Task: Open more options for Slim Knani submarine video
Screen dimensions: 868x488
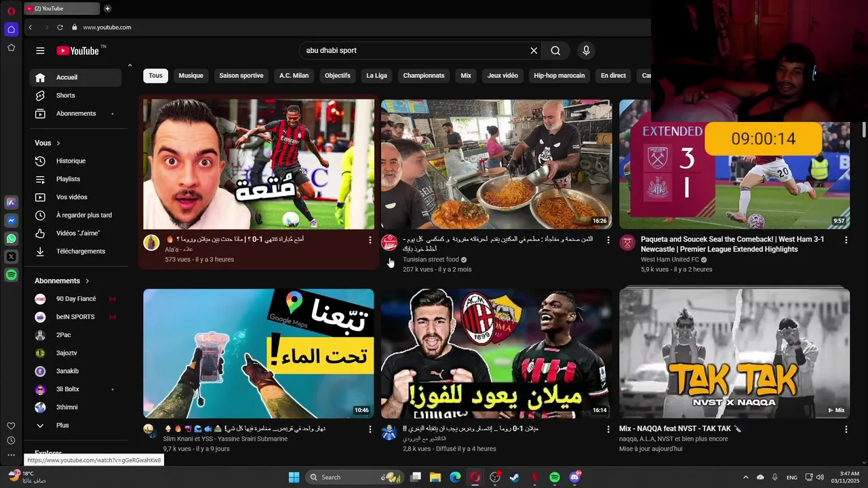Action: pos(370,429)
